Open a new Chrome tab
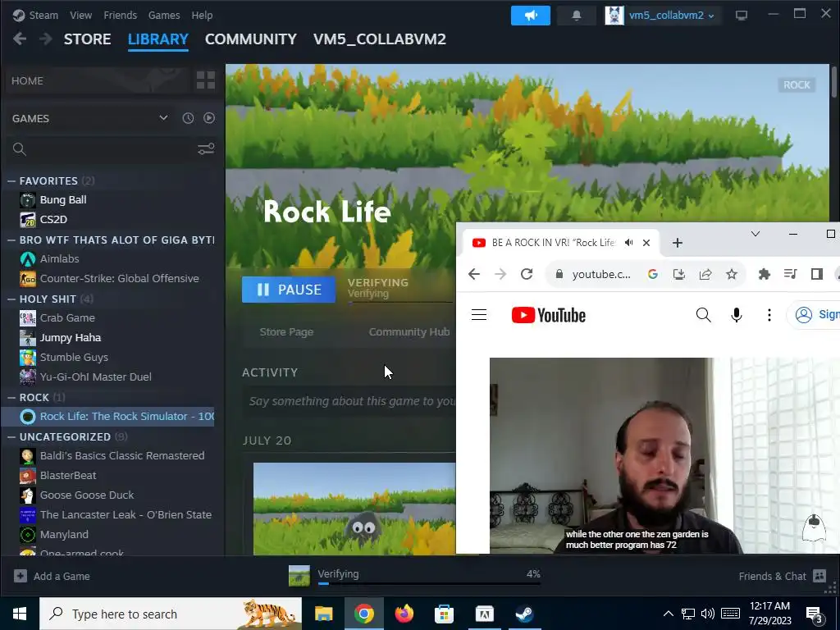 pos(677,243)
